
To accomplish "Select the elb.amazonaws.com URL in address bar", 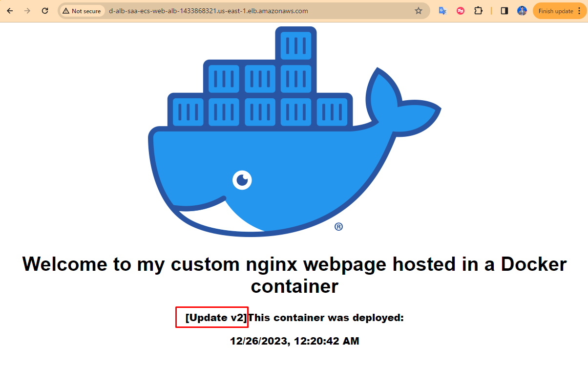I will click(208, 11).
